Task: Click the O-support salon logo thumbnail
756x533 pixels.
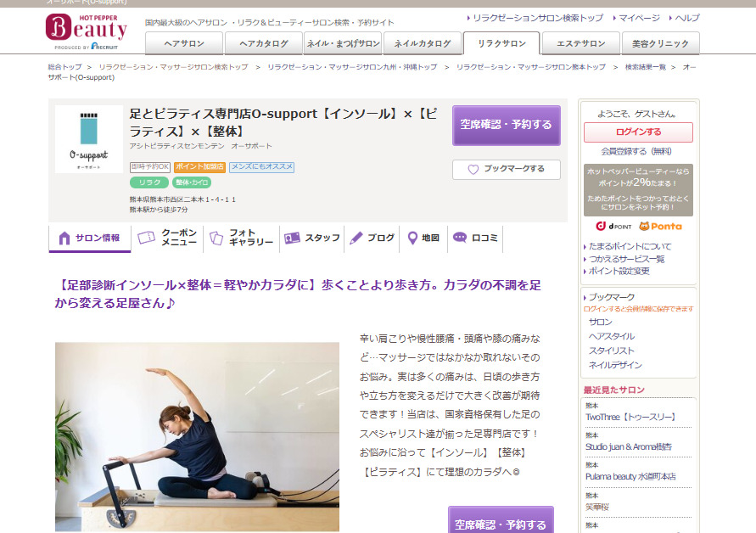Action: coord(89,139)
